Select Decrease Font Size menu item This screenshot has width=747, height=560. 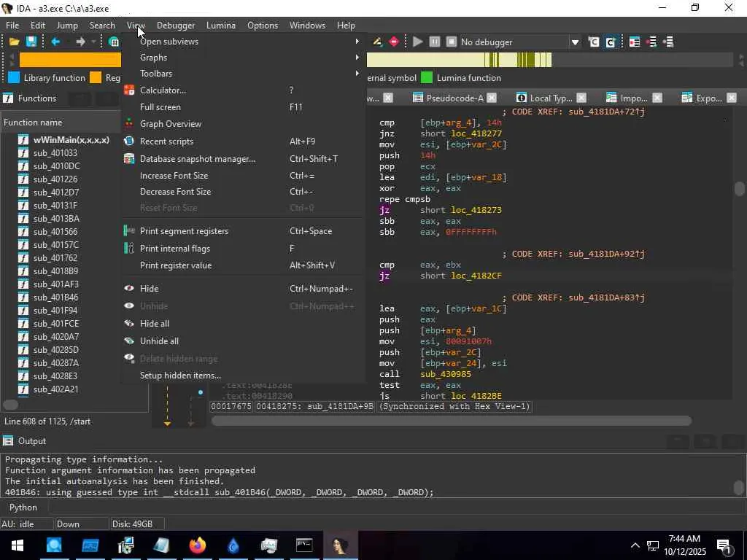(243, 192)
